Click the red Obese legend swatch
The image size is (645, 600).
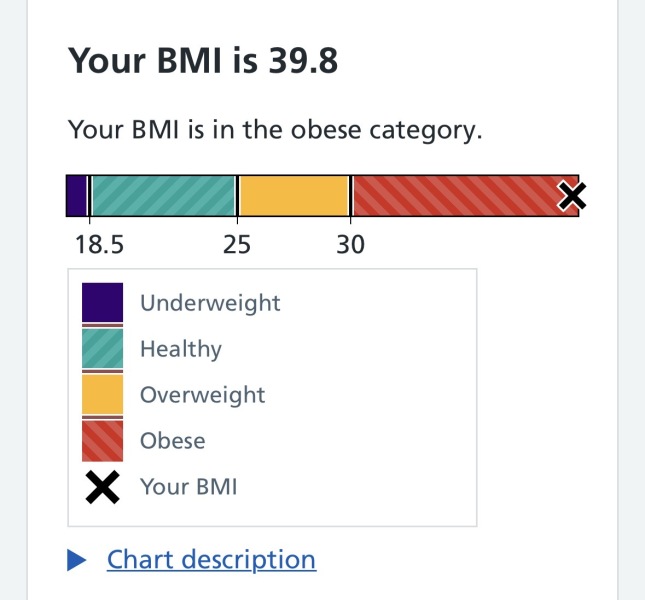(x=103, y=441)
